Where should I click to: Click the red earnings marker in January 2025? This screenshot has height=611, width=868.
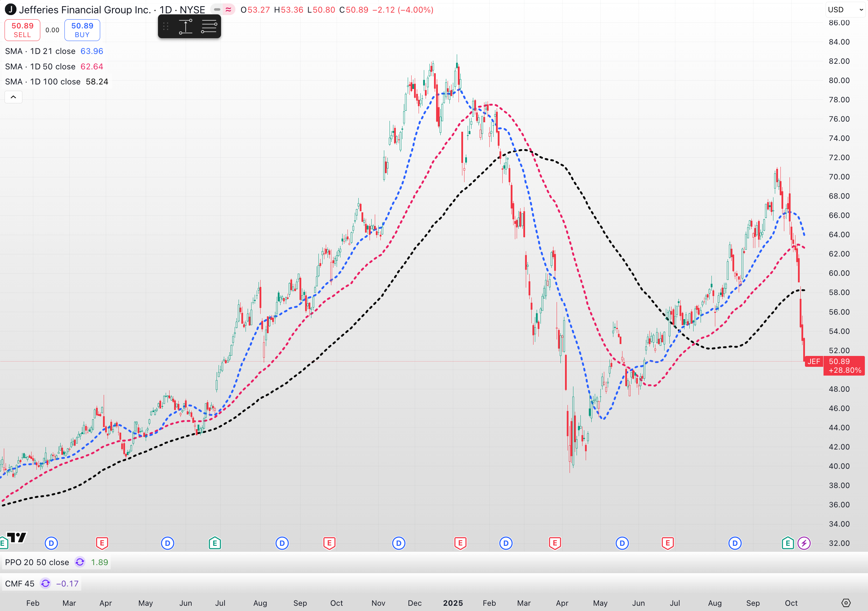[x=460, y=543]
